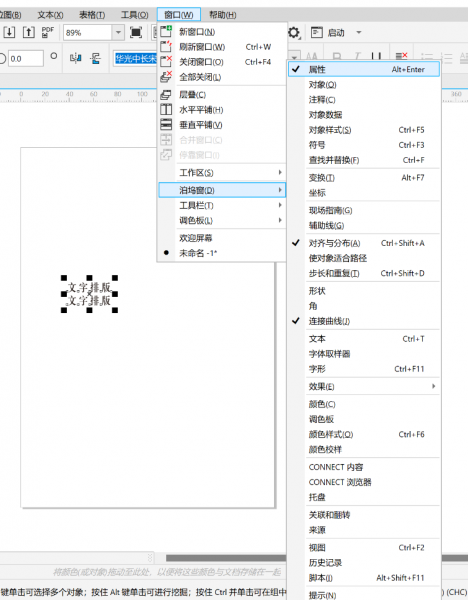This screenshot has width=468, height=600.
Task: Enable the 对象(O) docker
Action: (364, 85)
